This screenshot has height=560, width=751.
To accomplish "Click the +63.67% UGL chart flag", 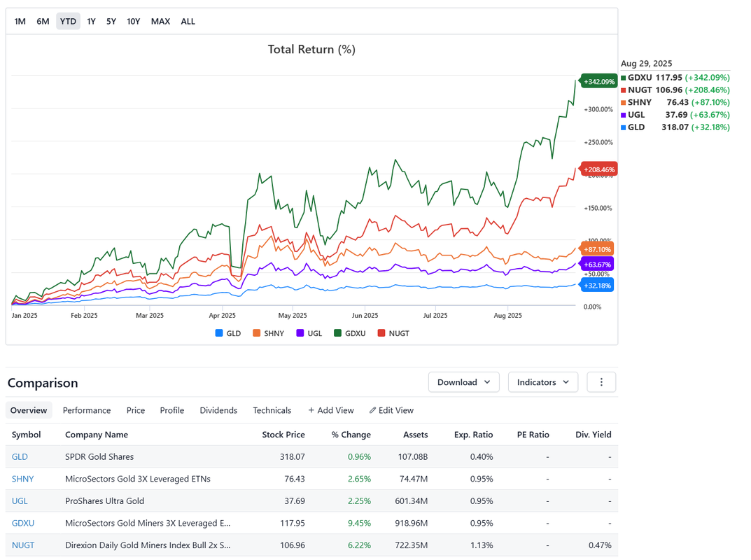I will click(597, 265).
